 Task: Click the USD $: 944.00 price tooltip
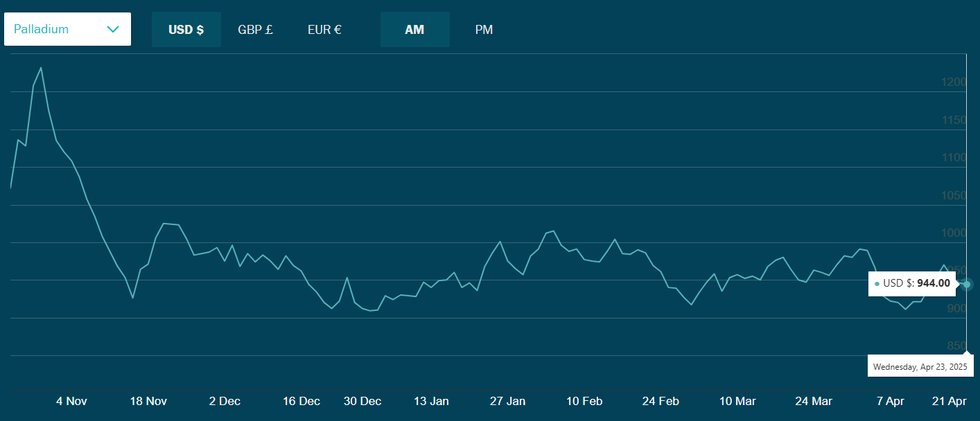pyautogui.click(x=913, y=284)
